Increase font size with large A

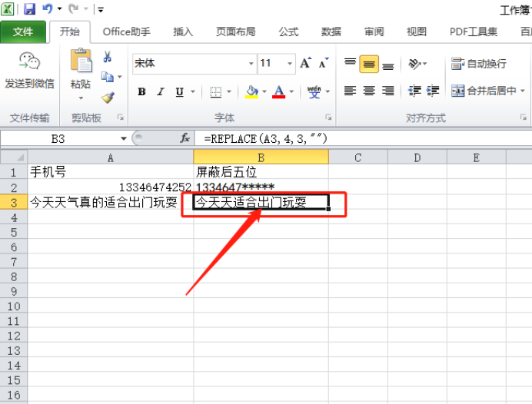tap(305, 63)
